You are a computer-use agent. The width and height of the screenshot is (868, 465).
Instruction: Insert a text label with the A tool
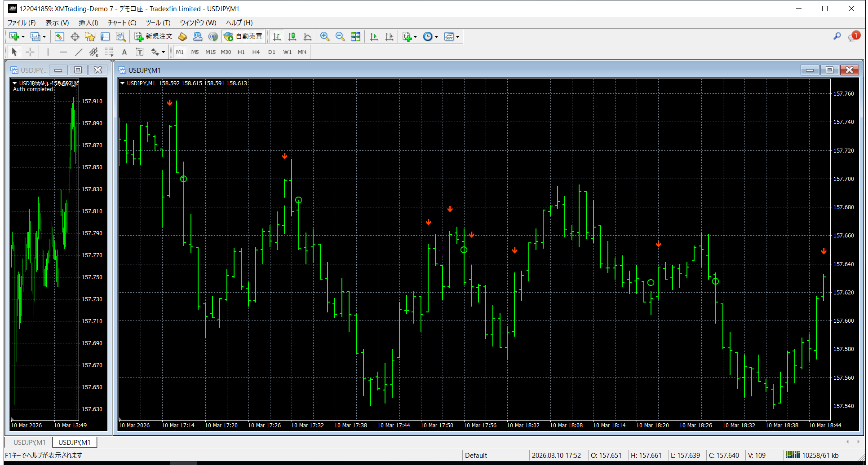(x=124, y=52)
